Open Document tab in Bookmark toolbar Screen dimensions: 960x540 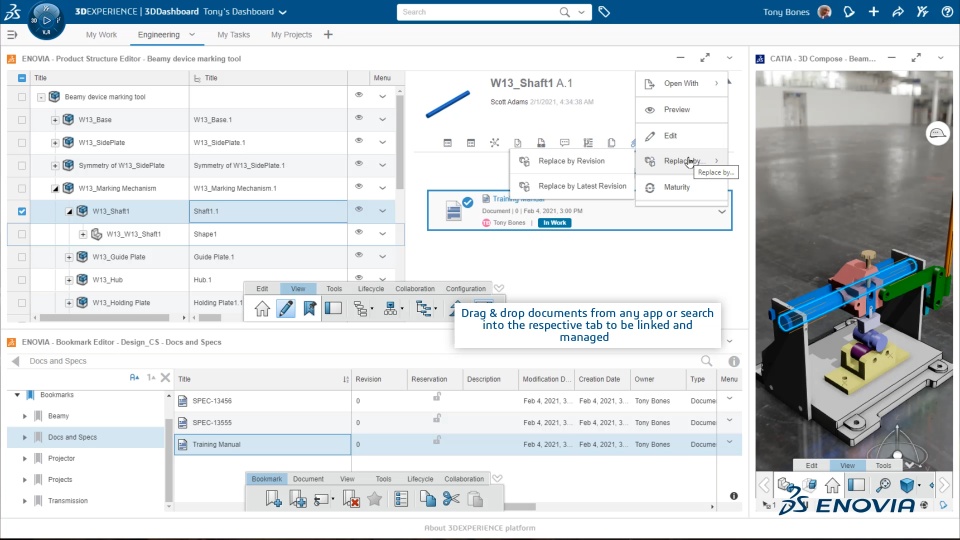[x=308, y=479]
